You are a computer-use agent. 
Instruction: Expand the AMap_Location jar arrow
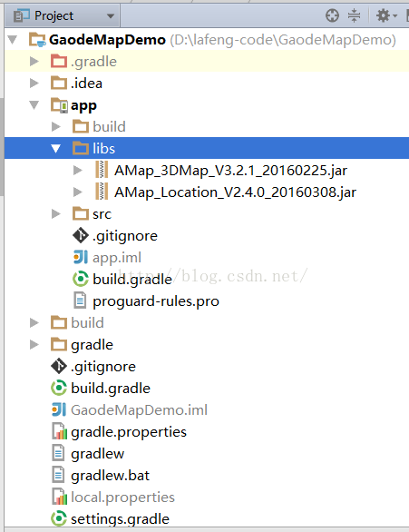(x=78, y=192)
